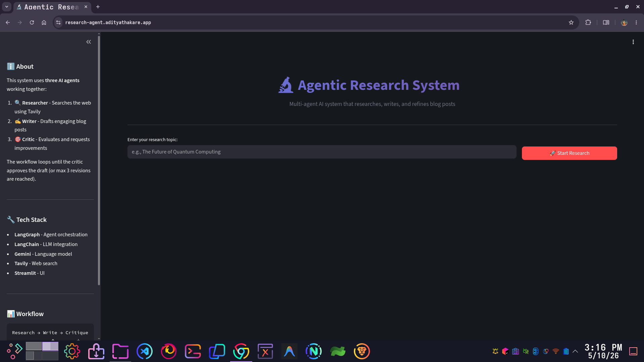Reload the page with the refresh icon
644x362 pixels.
(x=32, y=22)
